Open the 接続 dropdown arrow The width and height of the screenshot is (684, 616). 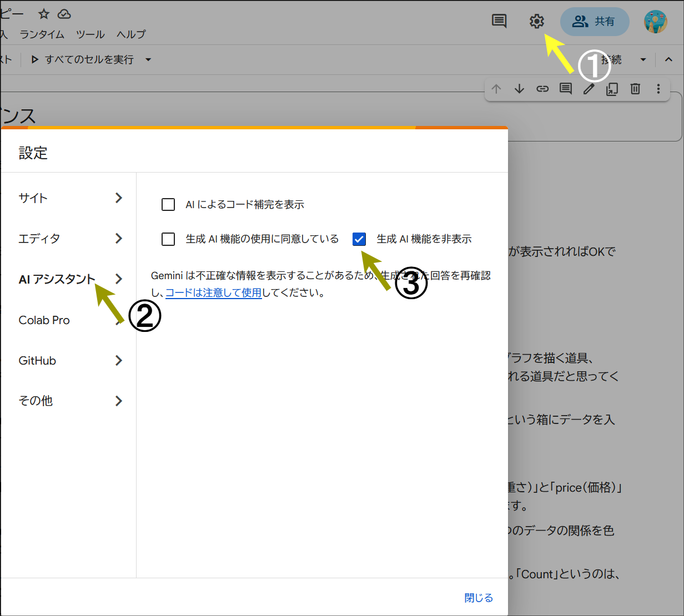(x=643, y=59)
